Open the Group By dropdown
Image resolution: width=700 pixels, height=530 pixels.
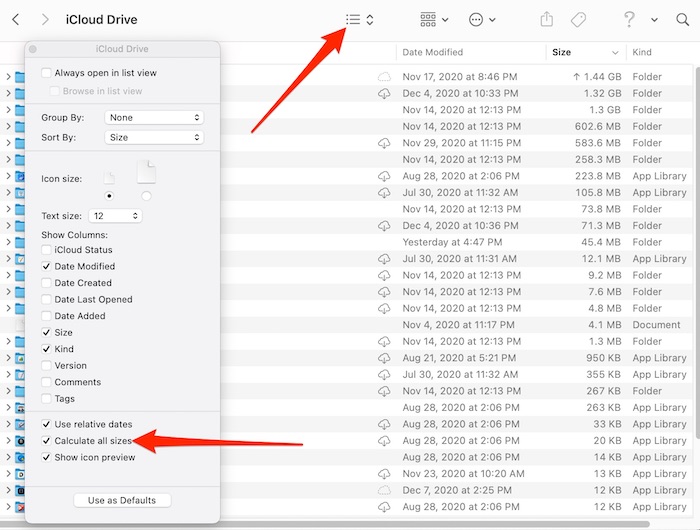[154, 117]
